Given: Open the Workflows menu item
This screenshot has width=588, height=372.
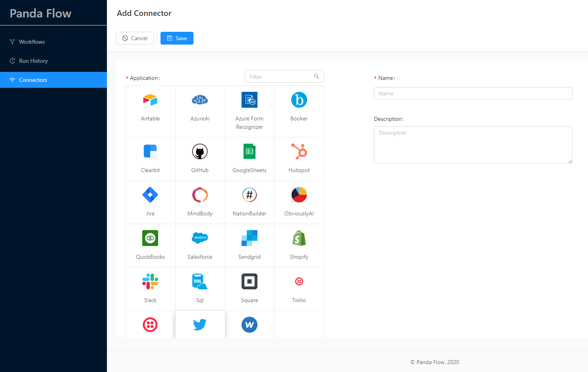Looking at the screenshot, I should click(x=53, y=42).
